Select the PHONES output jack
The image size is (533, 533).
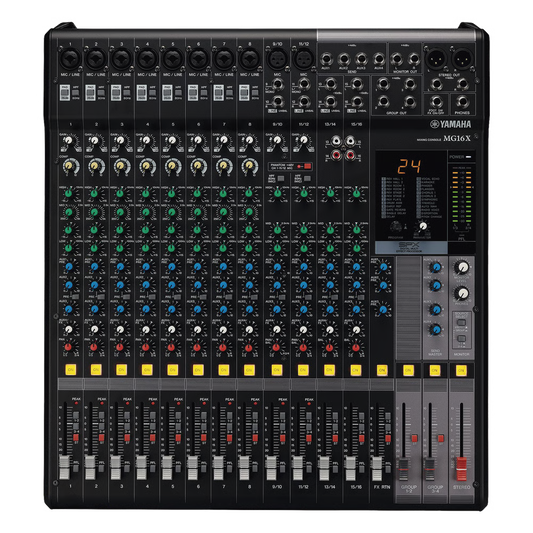[463, 102]
